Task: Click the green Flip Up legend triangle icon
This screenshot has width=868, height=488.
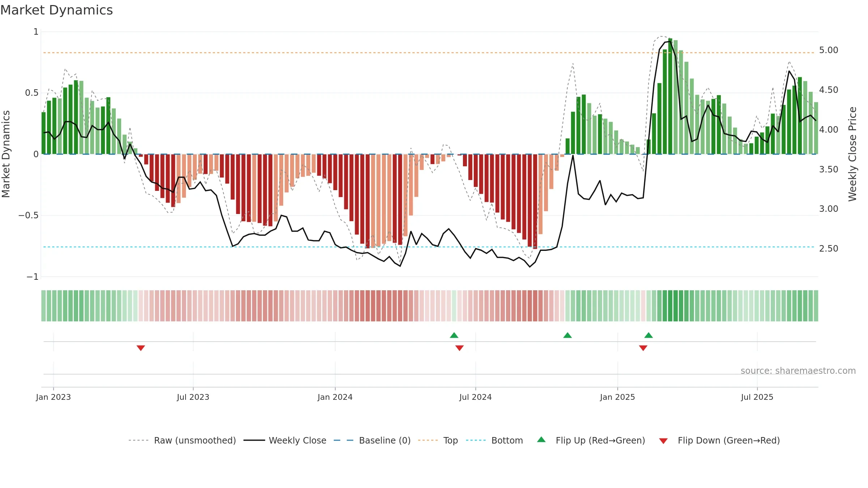Action: tap(541, 440)
